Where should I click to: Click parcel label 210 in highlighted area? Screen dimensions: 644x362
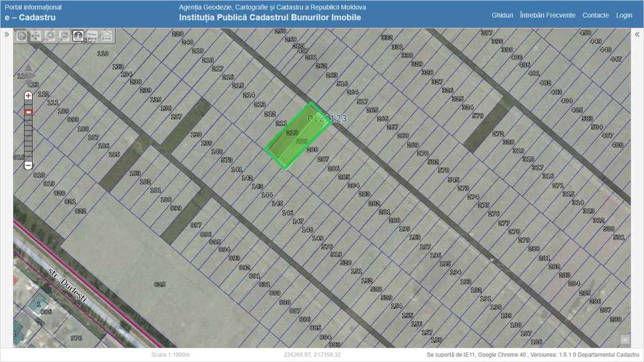(x=292, y=132)
